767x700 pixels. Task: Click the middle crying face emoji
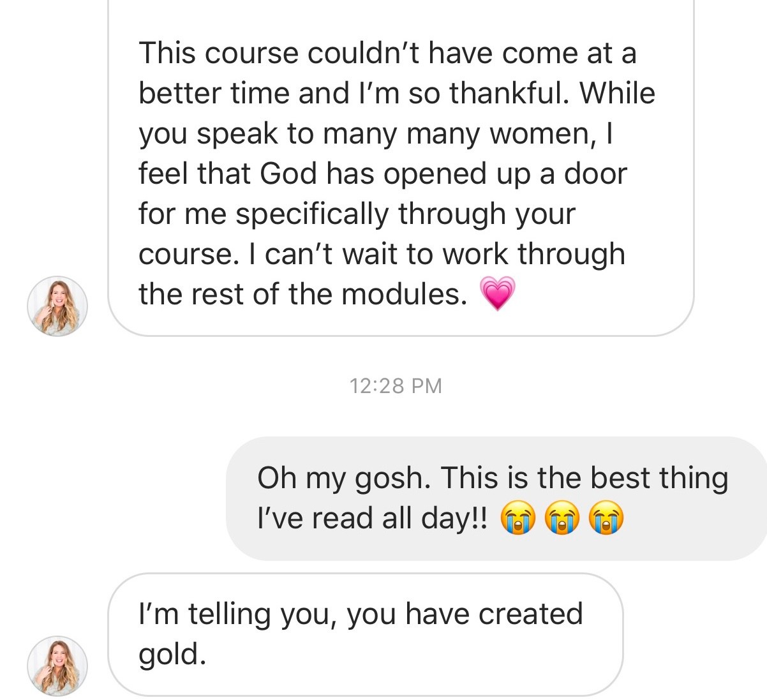(x=561, y=518)
